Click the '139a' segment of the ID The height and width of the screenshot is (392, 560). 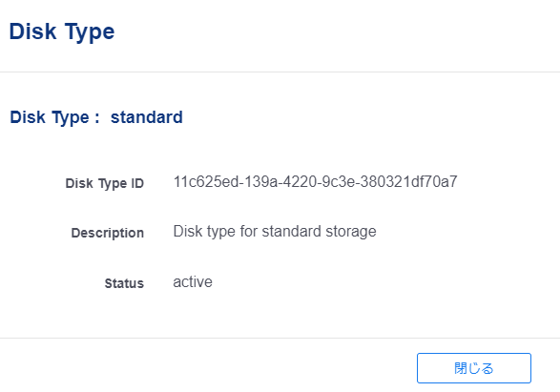(x=261, y=182)
